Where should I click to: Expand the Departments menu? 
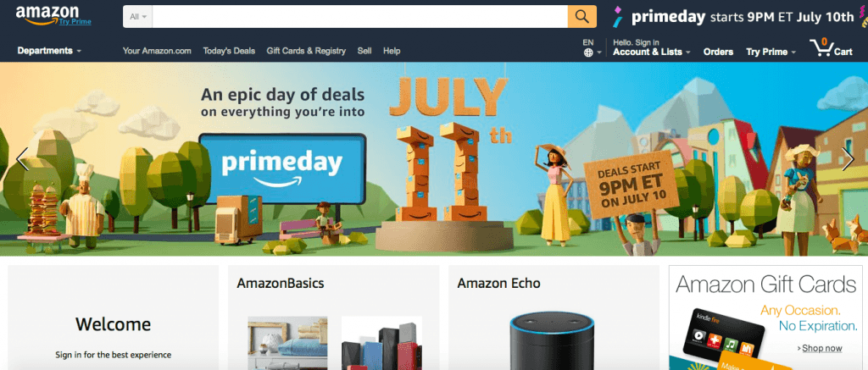[x=49, y=51]
